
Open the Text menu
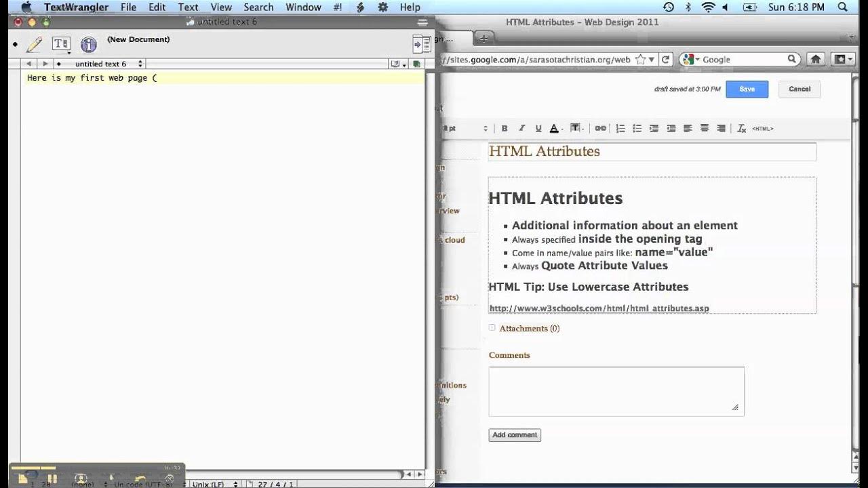click(188, 7)
